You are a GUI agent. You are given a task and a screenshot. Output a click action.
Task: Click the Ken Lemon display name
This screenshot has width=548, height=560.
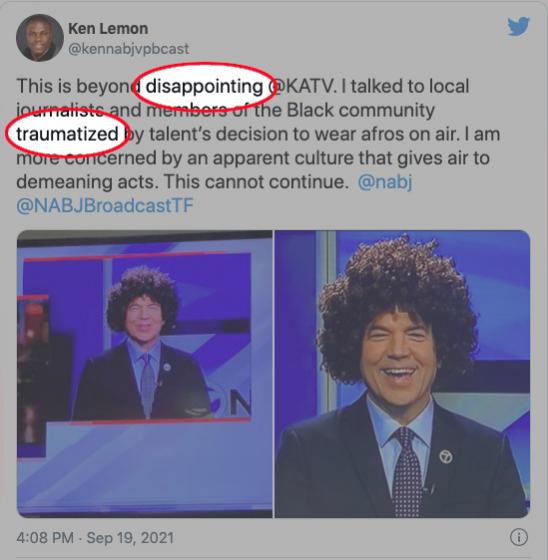point(108,29)
